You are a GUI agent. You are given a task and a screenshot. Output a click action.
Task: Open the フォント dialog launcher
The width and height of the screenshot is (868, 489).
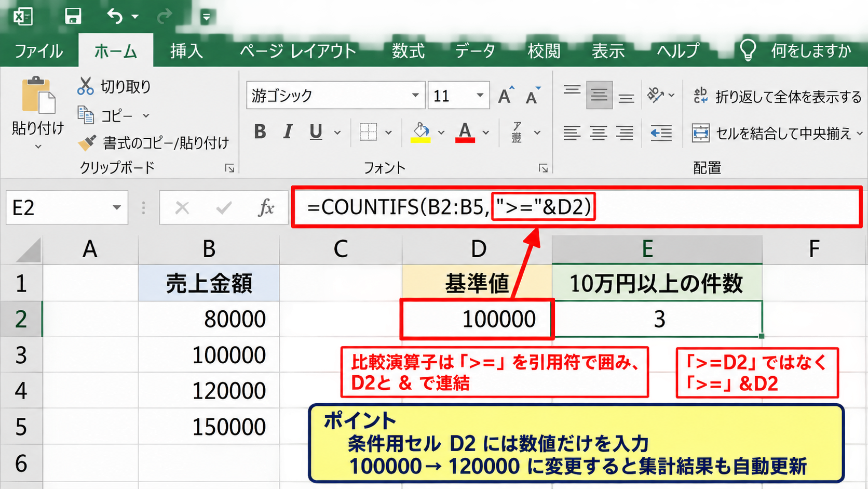(x=543, y=168)
